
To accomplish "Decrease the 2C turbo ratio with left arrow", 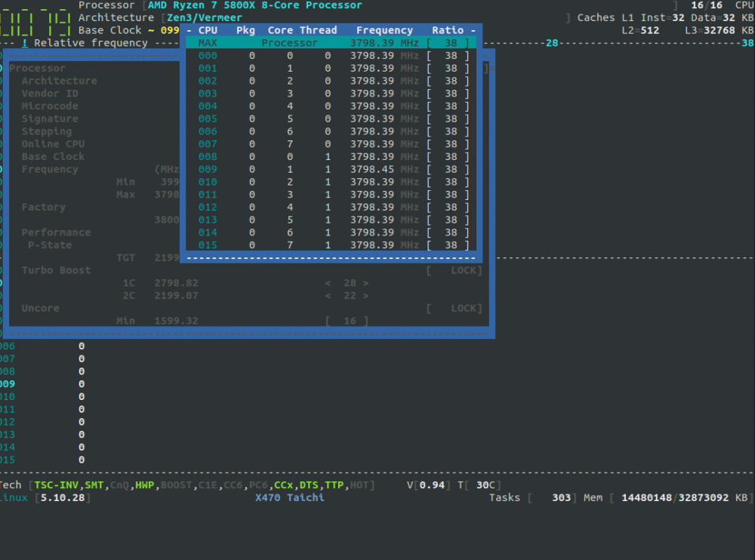I will (328, 296).
